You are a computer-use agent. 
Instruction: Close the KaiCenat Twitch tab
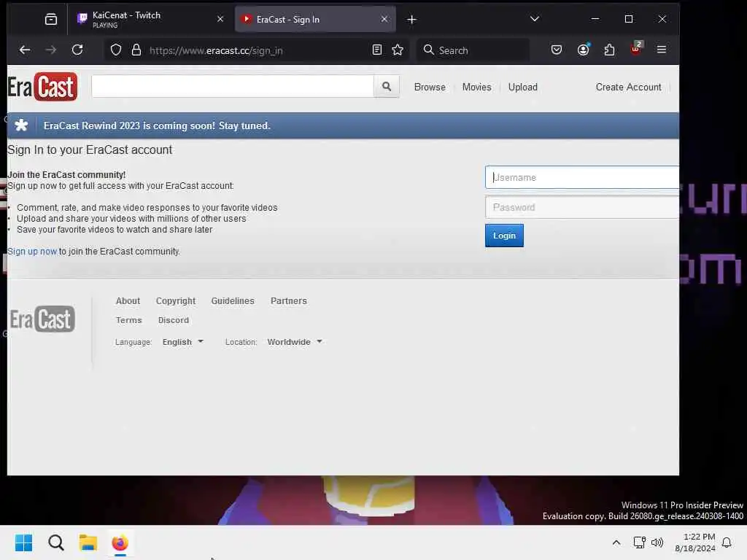[x=220, y=19]
